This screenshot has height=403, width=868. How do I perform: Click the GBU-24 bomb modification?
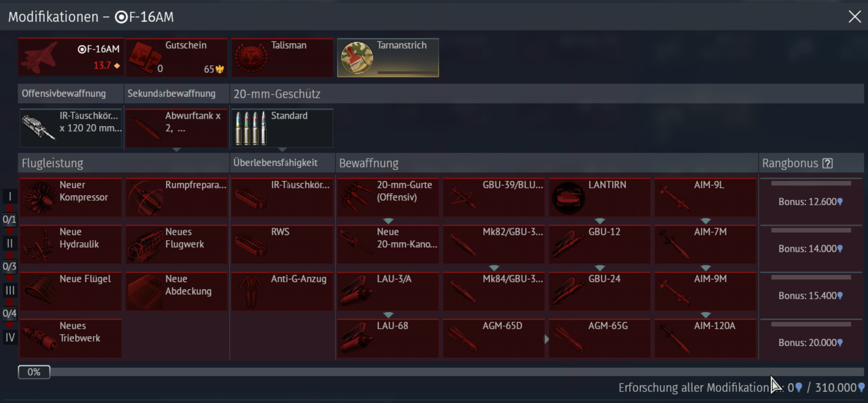(x=599, y=291)
